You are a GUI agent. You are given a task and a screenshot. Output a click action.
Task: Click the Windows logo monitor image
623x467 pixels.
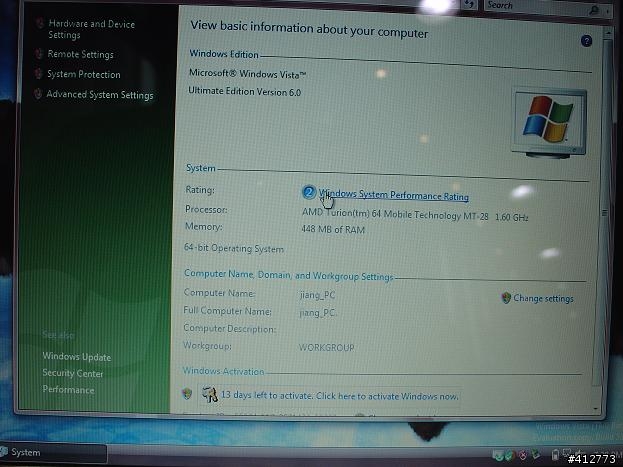click(548, 123)
